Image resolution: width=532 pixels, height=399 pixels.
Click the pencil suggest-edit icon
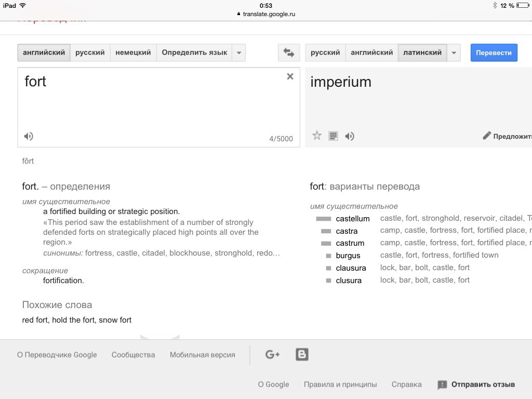click(487, 136)
